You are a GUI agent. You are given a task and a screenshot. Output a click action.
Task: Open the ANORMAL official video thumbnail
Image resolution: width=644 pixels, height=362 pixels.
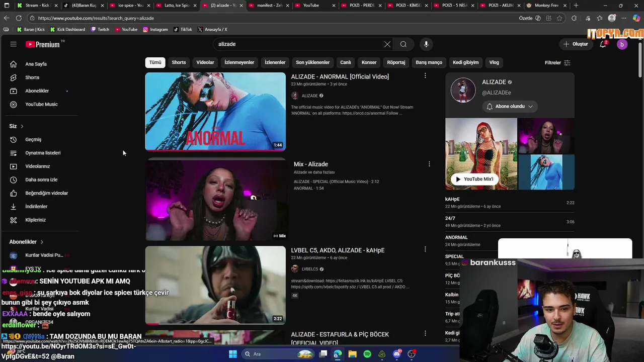(215, 112)
